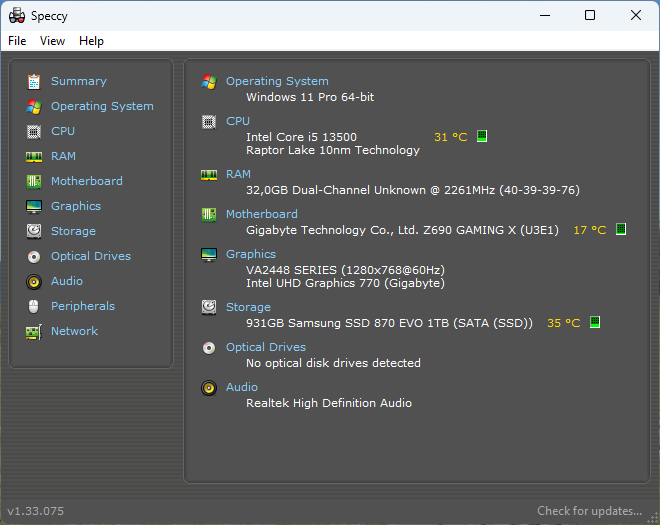Click the Windows flag icon in summary panel
Screen dimensions: 660x525
pyautogui.click(x=209, y=82)
